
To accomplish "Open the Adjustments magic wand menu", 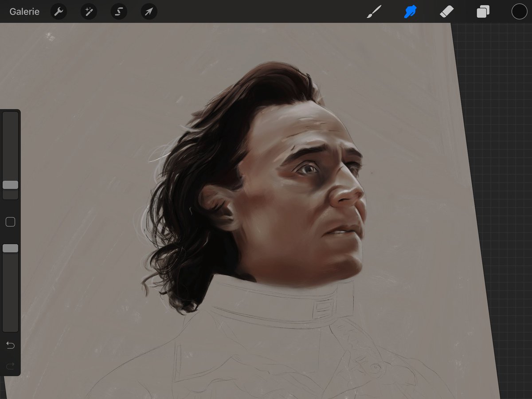I will [89, 12].
